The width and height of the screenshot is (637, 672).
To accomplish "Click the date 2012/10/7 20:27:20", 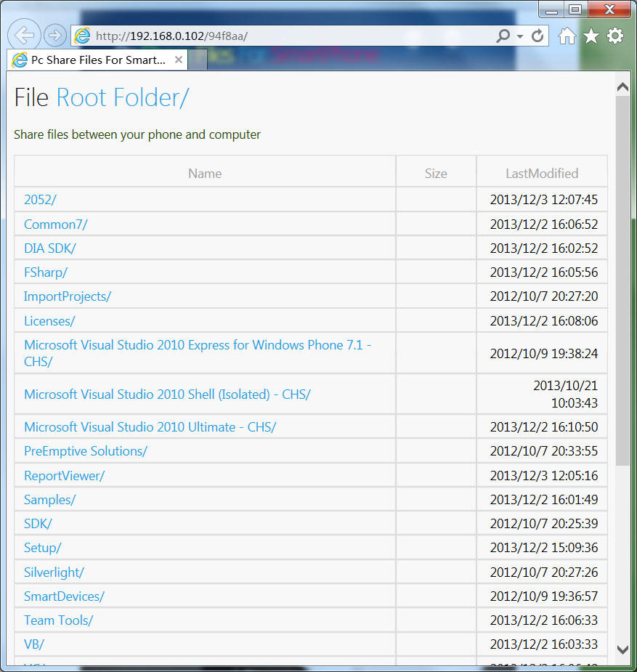I will point(544,296).
